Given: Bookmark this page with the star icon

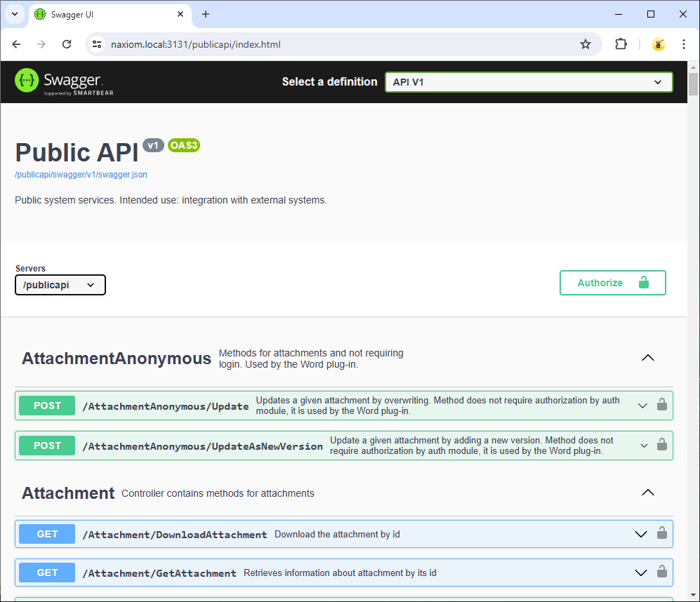Looking at the screenshot, I should (x=586, y=44).
